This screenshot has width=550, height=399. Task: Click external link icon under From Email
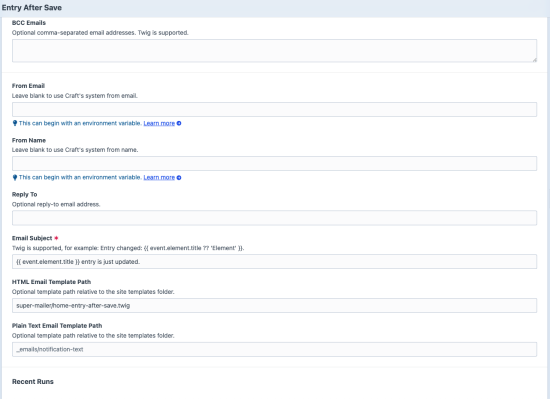(179, 123)
